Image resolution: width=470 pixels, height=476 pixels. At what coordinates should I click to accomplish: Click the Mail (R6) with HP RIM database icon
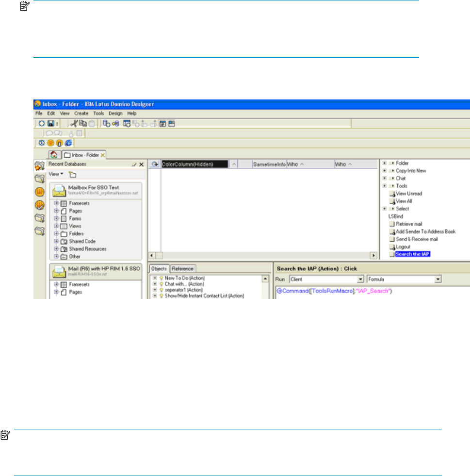(59, 271)
